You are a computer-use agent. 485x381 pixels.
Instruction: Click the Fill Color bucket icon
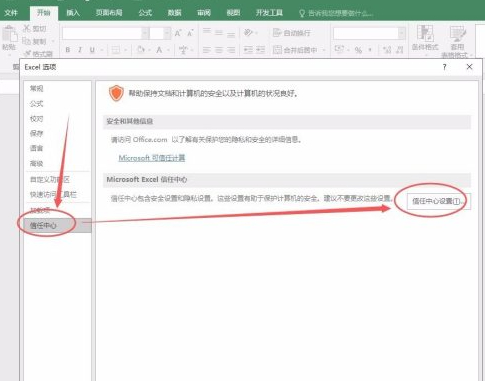click(141, 50)
